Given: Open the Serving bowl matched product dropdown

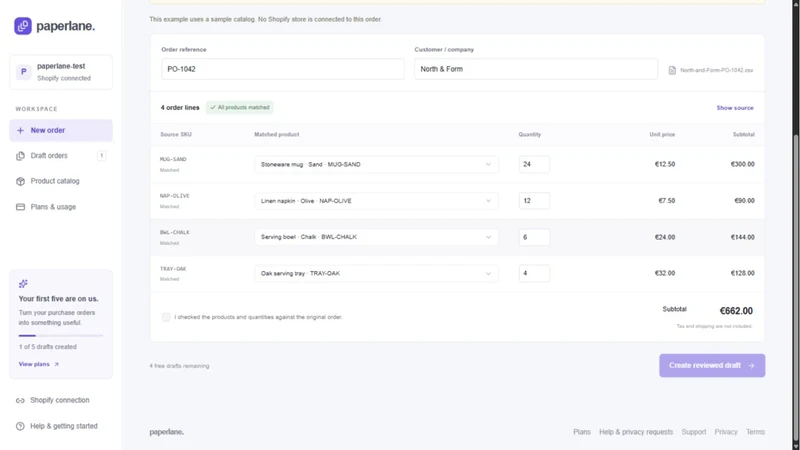Looking at the screenshot, I should pos(376,237).
